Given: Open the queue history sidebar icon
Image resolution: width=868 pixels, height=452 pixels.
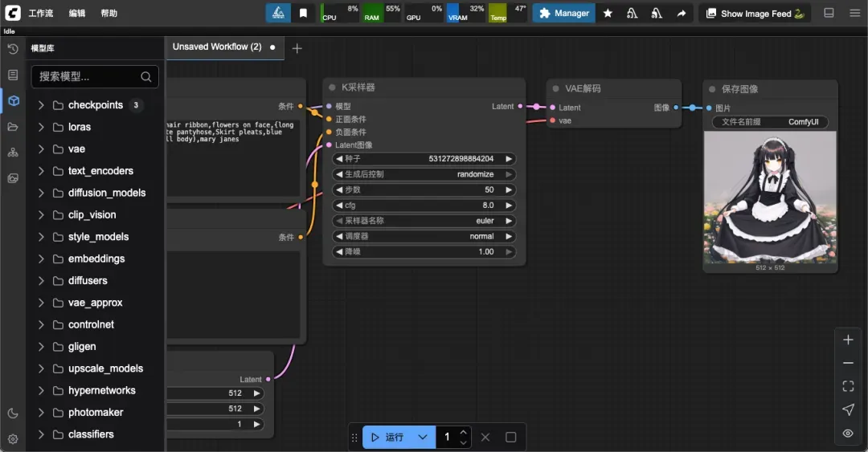Looking at the screenshot, I should click(13, 49).
